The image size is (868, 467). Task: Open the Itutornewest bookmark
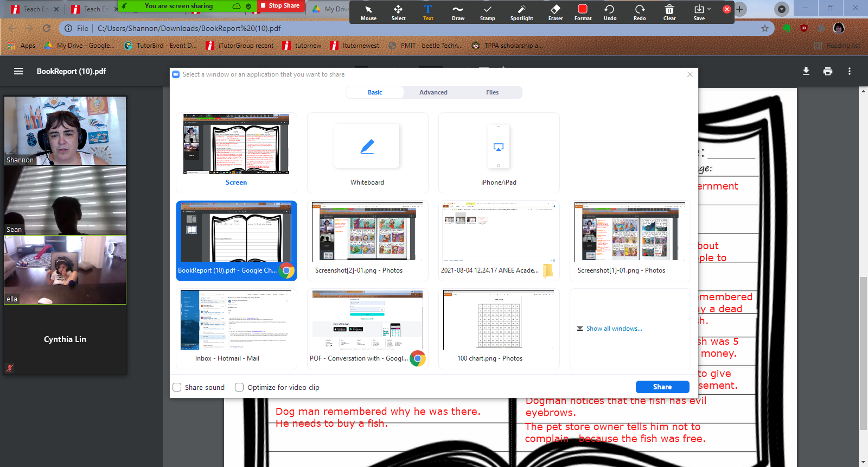pyautogui.click(x=355, y=46)
